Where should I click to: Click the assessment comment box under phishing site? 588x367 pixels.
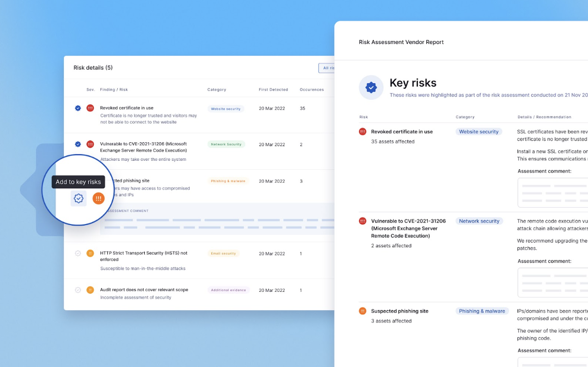(x=217, y=219)
